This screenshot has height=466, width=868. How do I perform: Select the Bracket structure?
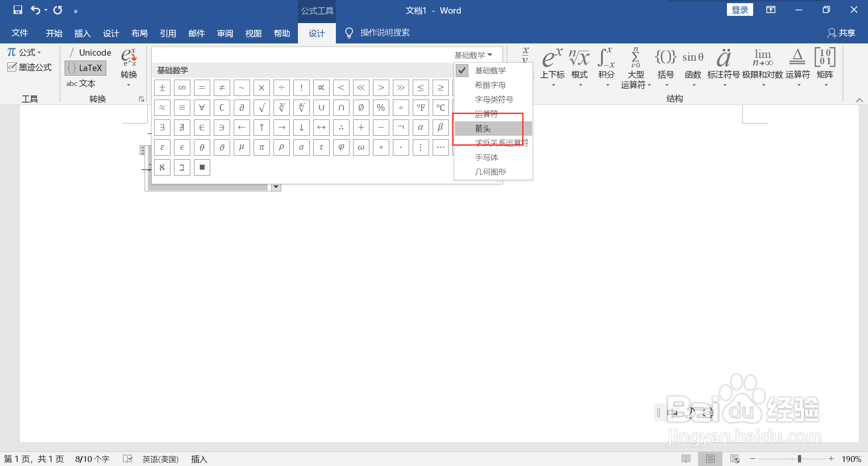(x=665, y=63)
